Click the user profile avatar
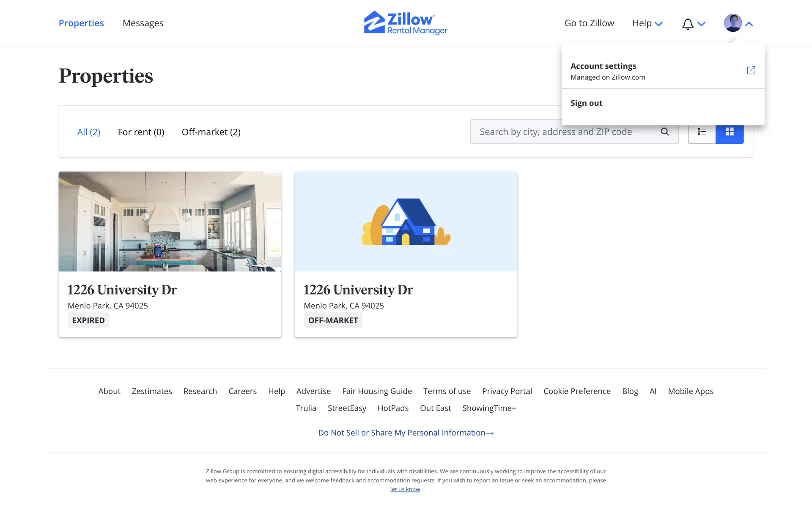 tap(732, 23)
